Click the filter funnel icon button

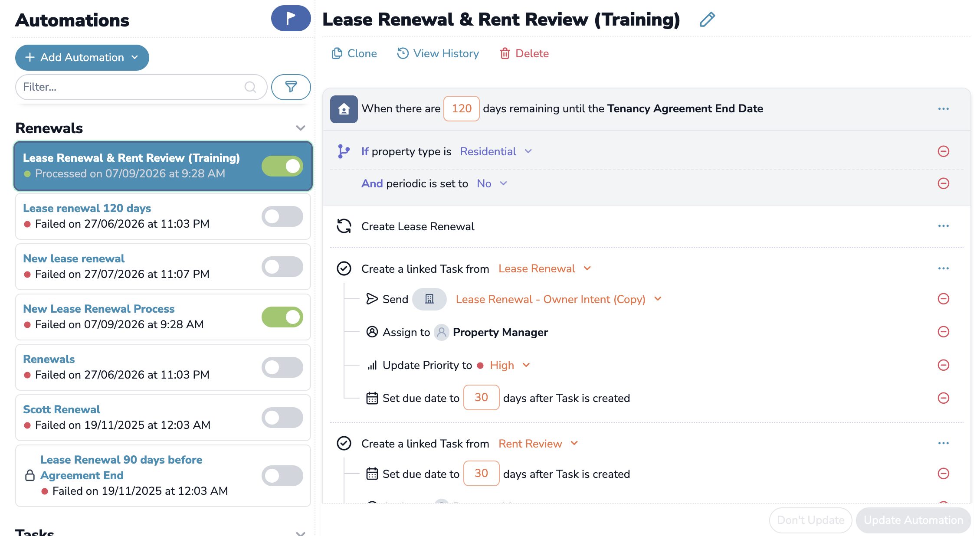[291, 87]
